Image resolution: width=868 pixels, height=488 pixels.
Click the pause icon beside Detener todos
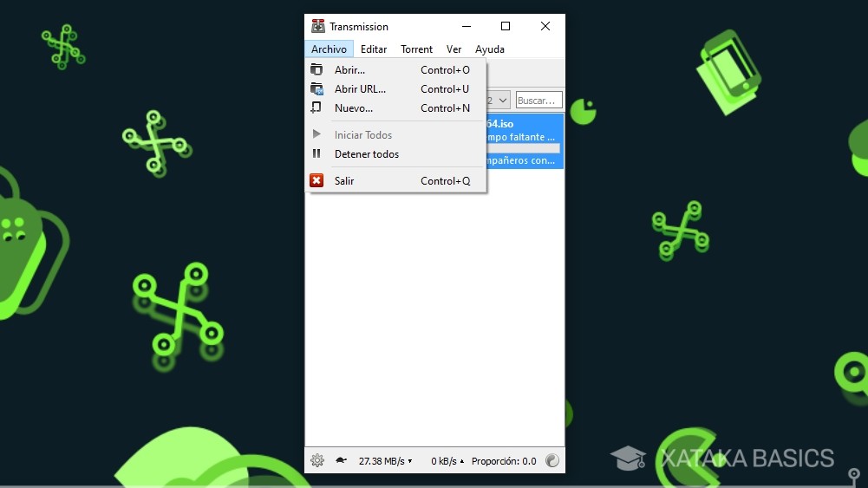[317, 154]
